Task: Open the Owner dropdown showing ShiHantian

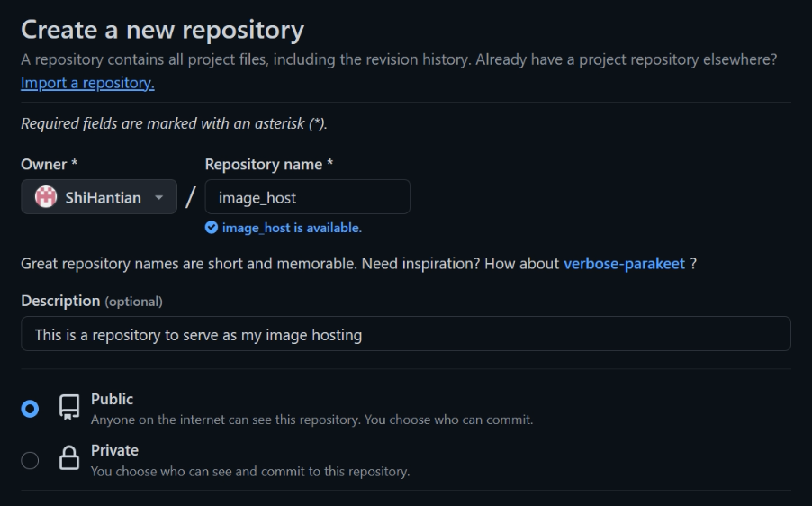Action: pyautogui.click(x=99, y=197)
